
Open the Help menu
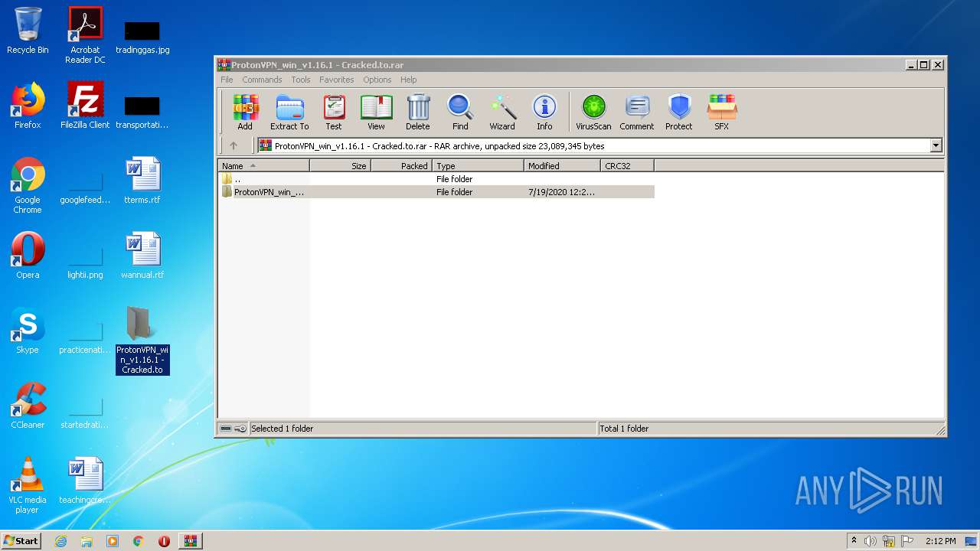(x=409, y=80)
